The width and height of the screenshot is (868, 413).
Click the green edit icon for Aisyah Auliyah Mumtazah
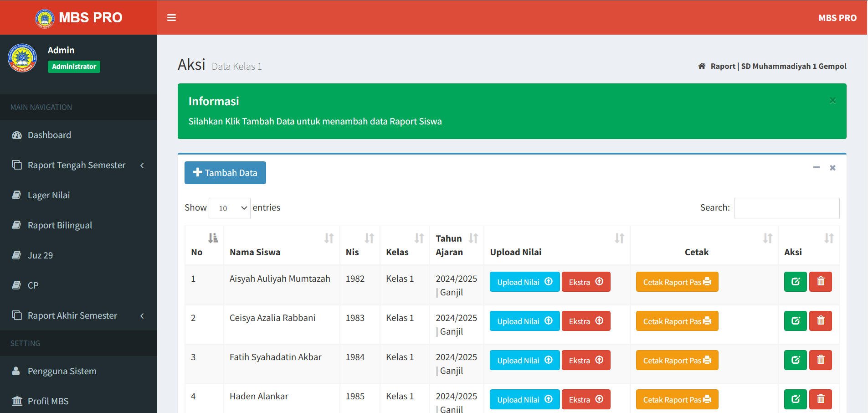[x=795, y=282]
